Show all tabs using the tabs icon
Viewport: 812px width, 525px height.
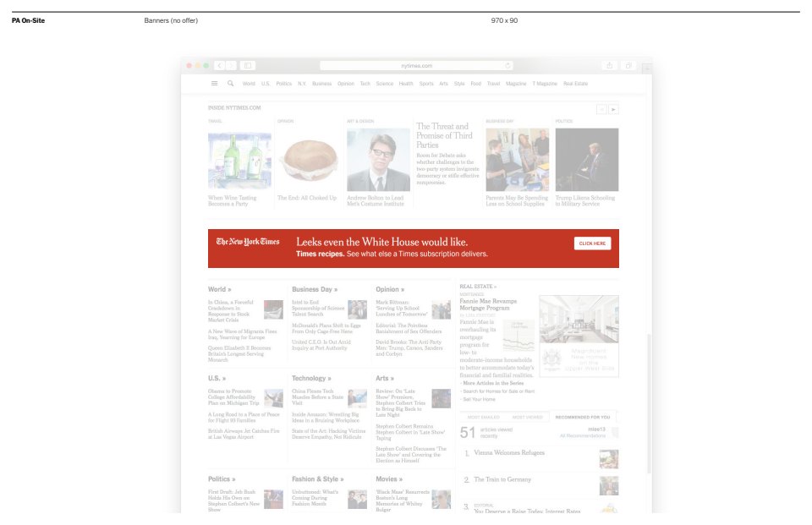[628, 66]
